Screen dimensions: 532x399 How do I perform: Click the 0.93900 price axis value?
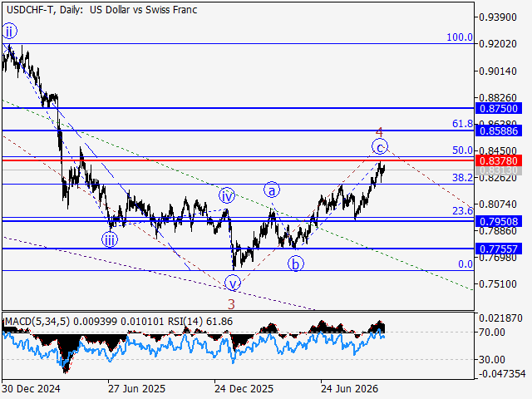tap(498, 17)
